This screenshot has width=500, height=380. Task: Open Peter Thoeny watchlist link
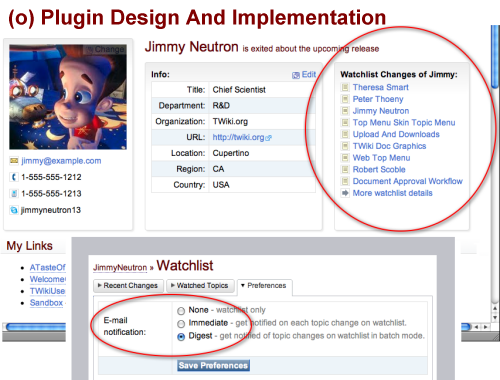(378, 99)
